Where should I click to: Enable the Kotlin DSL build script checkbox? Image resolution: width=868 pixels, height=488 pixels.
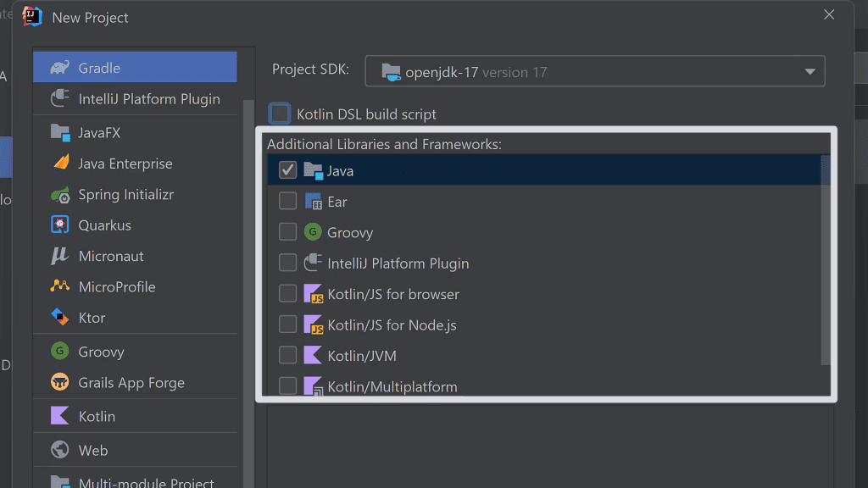(280, 114)
